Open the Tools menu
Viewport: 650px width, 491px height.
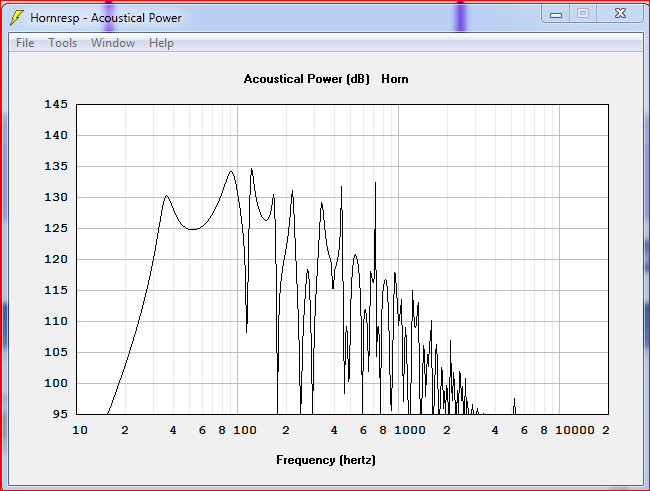pyautogui.click(x=63, y=43)
